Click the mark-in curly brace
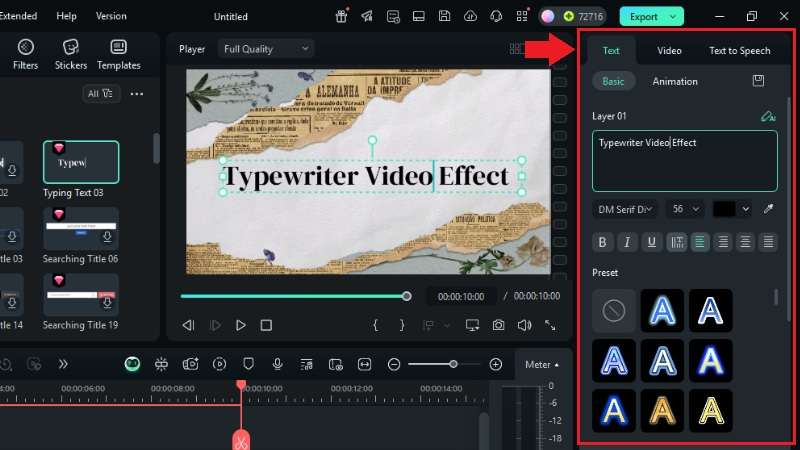The width and height of the screenshot is (800, 450). pyautogui.click(x=376, y=325)
